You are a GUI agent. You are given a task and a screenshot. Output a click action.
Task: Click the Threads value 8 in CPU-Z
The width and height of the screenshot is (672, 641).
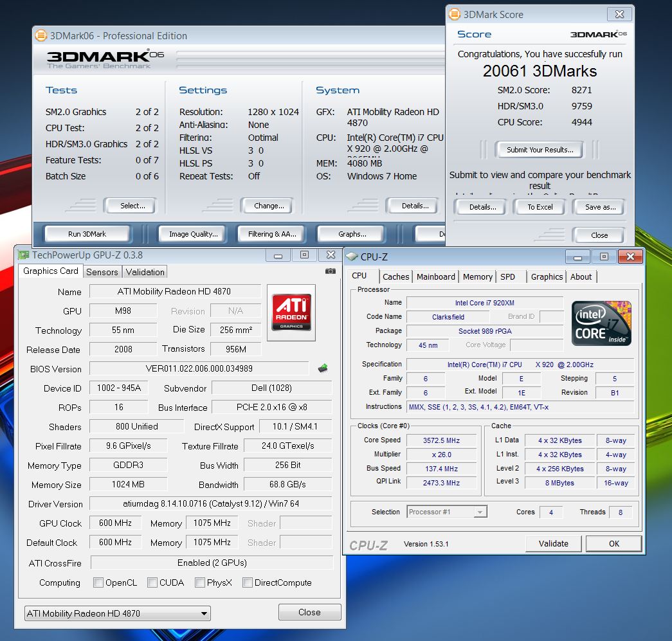click(x=620, y=512)
